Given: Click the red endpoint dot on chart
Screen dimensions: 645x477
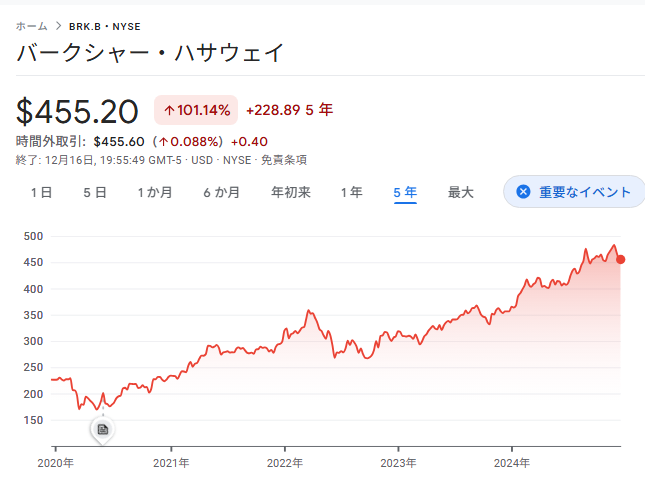Looking at the screenshot, I should click(621, 260).
